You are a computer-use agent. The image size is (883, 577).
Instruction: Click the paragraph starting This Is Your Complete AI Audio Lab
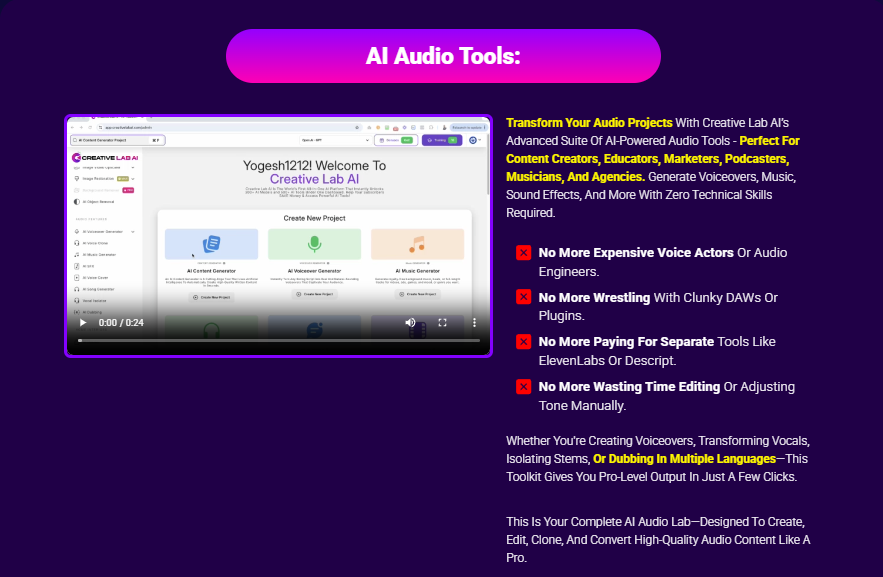pos(658,539)
